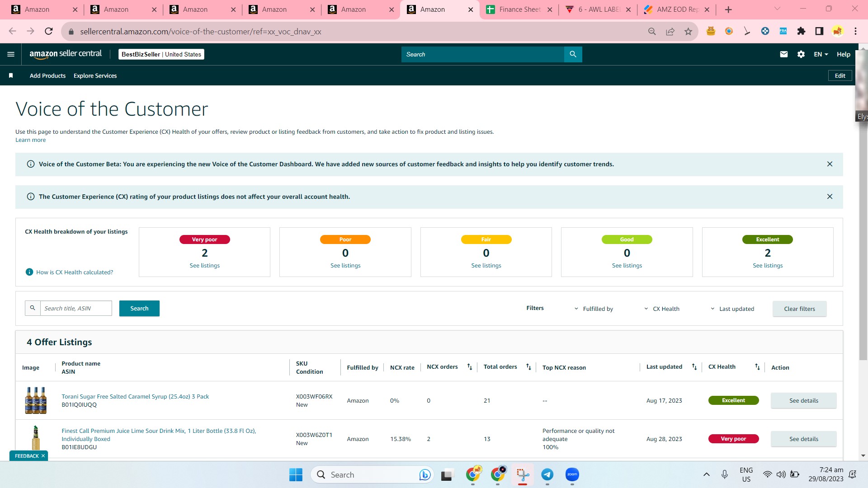Switch to the 6 - AWL LABEL tab
Viewport: 868px width, 488px height.
coord(598,9)
